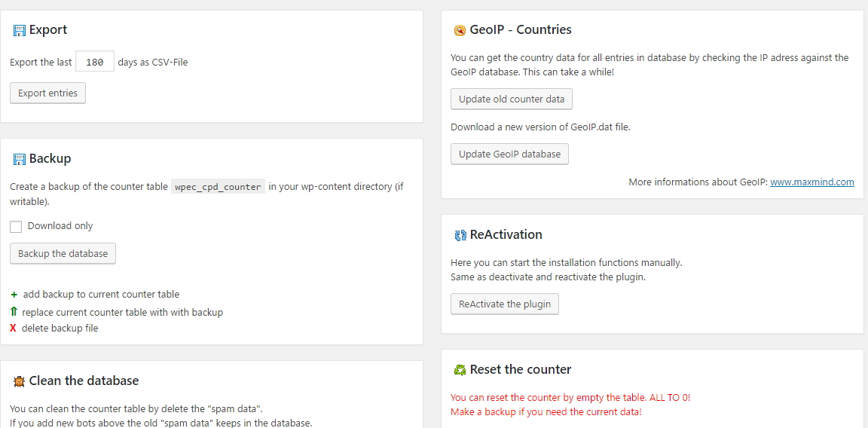The image size is (868, 428).
Task: Click the add backup to current counter table text
Action: [101, 295]
